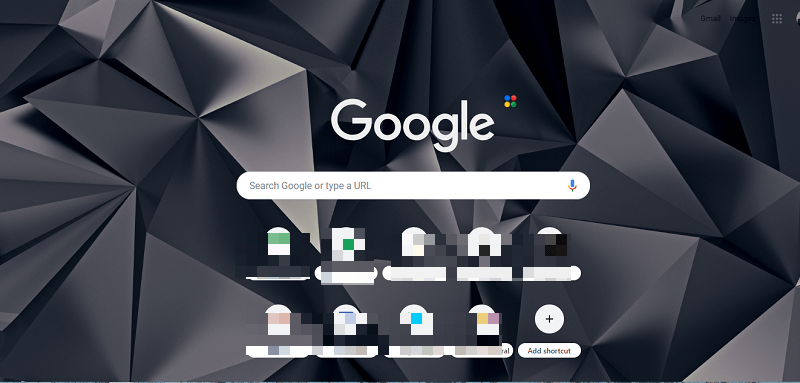800x383 pixels.
Task: Open the shortcut tile with the dark green square icon
Action: coord(347,253)
